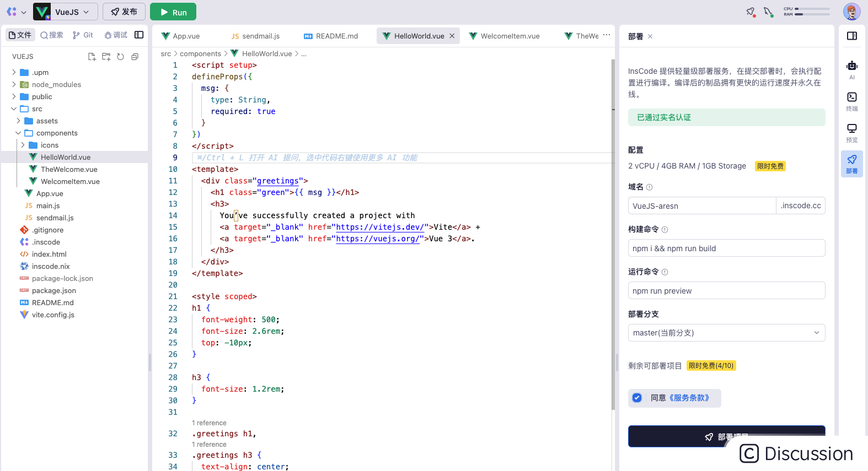Click the 发布 publish button

(x=124, y=12)
